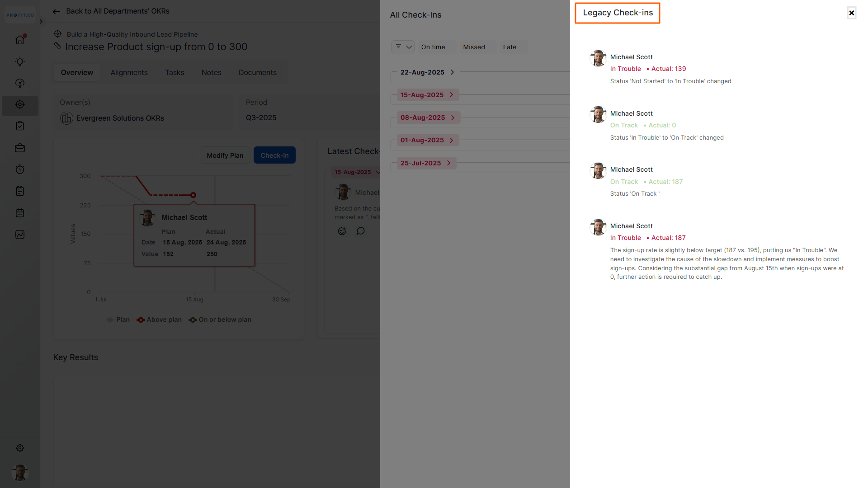Screen dimensions: 868x488
Task: Open the lightbulb ideas sidebar icon
Action: coord(20,61)
